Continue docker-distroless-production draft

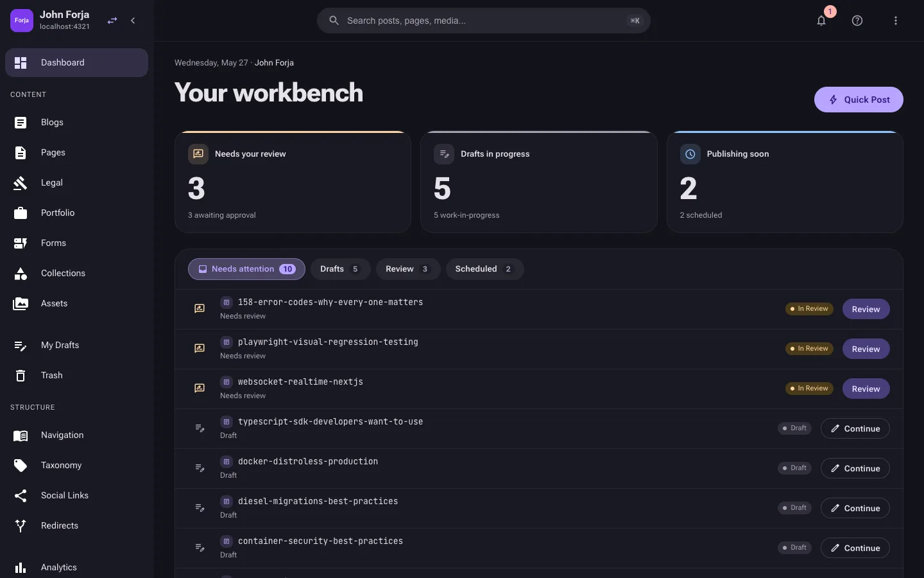[x=855, y=468]
